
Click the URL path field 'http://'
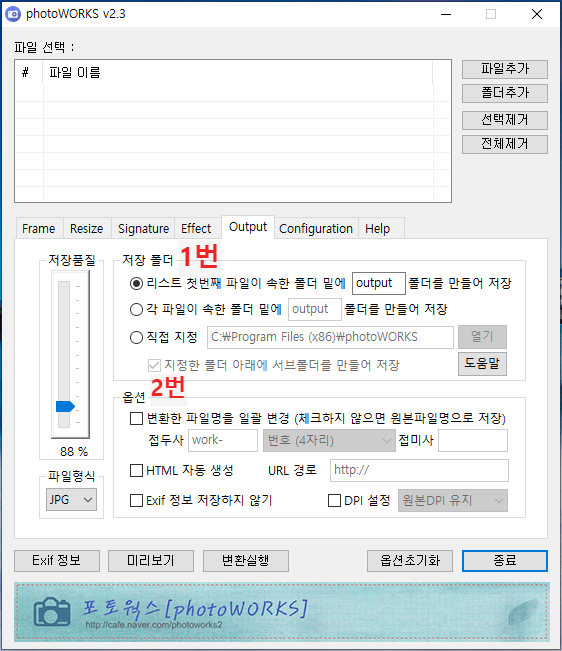click(419, 470)
